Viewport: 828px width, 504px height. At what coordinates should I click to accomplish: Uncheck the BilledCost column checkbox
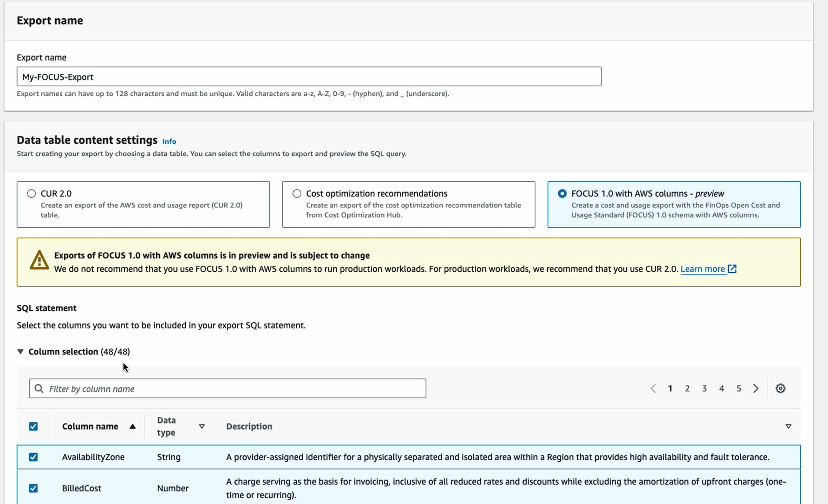[x=33, y=488]
